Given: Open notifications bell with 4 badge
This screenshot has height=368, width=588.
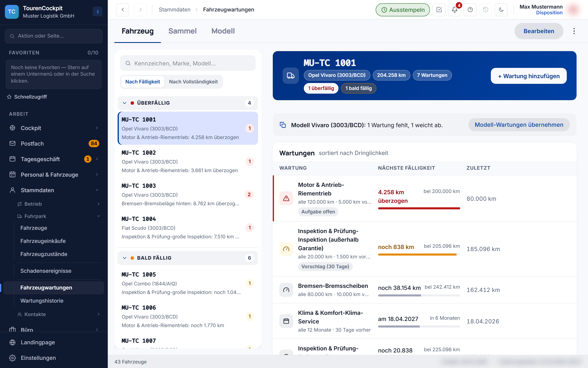Looking at the screenshot, I should click(x=455, y=10).
